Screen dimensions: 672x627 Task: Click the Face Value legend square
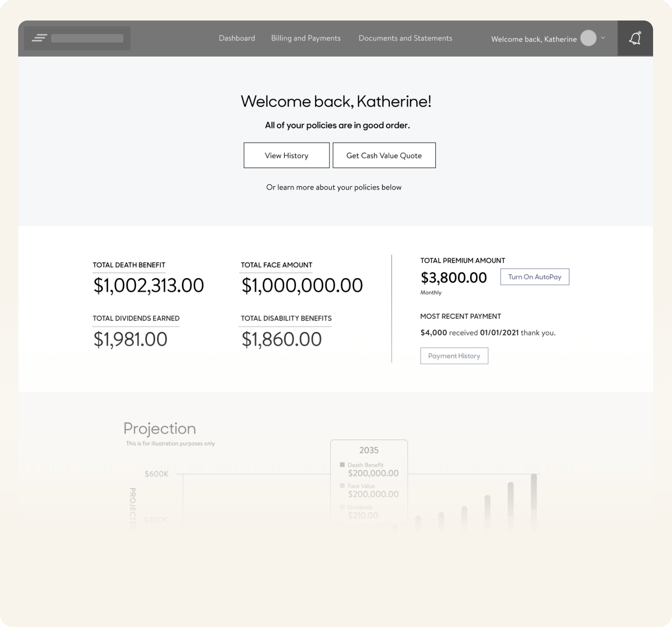(342, 486)
